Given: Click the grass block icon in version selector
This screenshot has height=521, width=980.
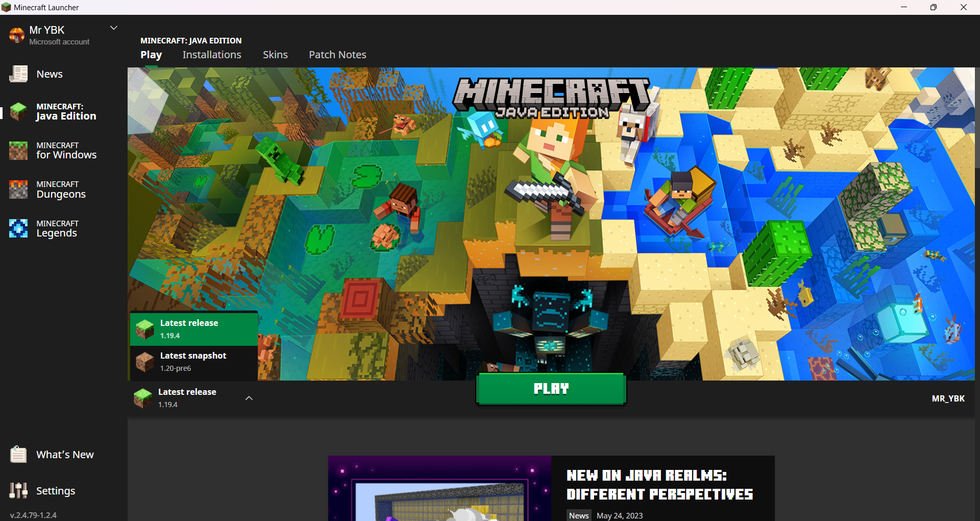Looking at the screenshot, I should click(143, 398).
